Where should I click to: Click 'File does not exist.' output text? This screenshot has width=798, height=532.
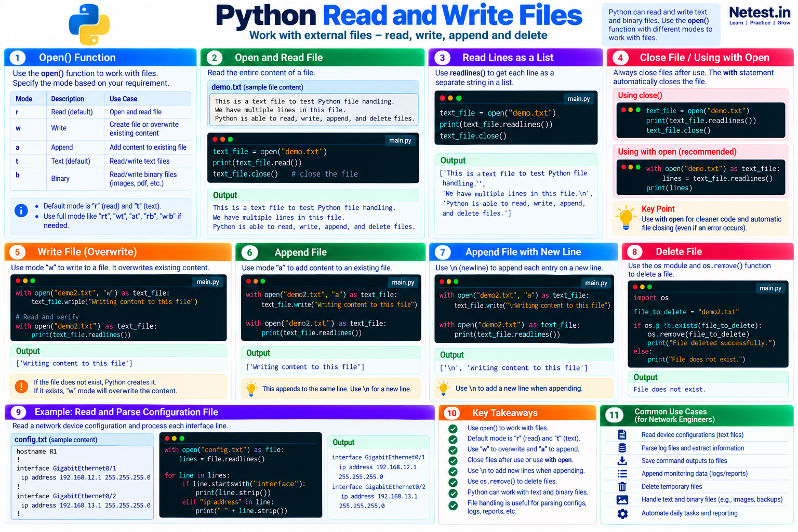[x=670, y=390]
